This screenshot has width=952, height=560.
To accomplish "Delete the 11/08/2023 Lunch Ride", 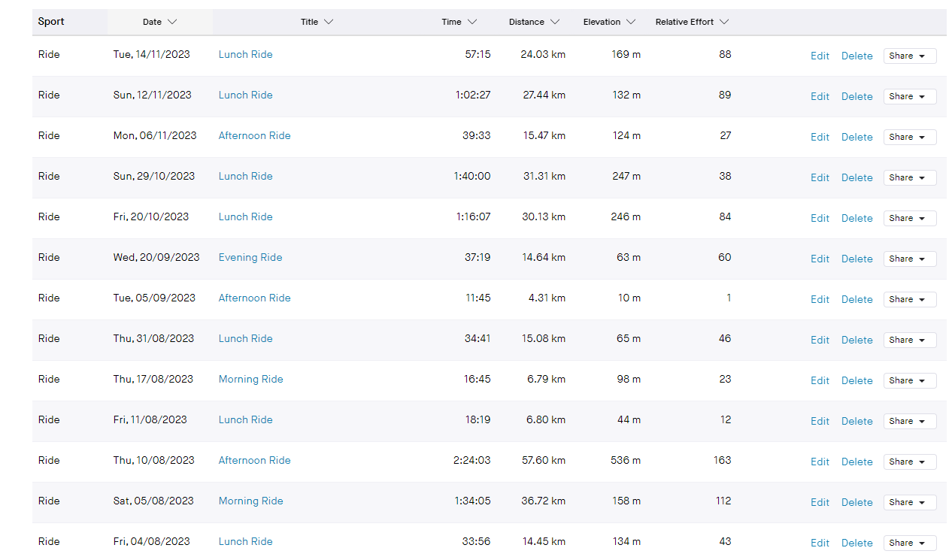I will click(x=856, y=421).
